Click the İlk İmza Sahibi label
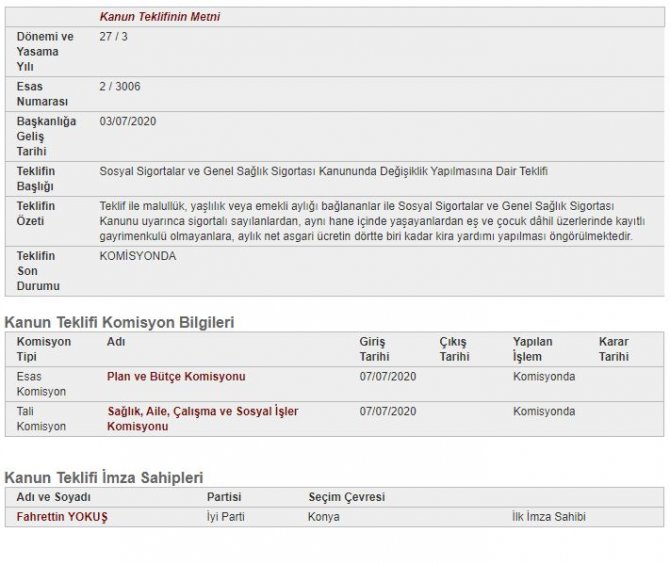Image resolution: width=670 pixels, height=565 pixels. pos(548,517)
